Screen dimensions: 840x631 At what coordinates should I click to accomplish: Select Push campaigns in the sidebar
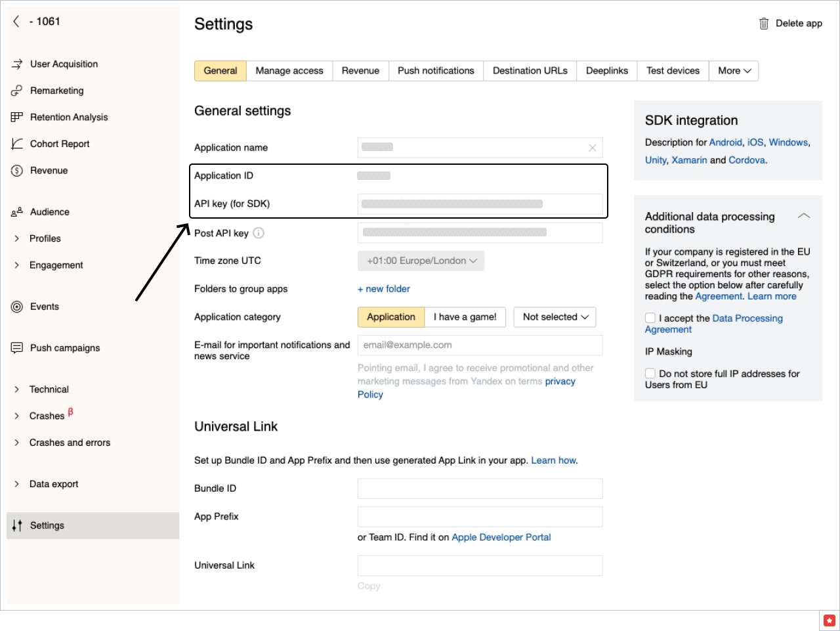tap(65, 347)
